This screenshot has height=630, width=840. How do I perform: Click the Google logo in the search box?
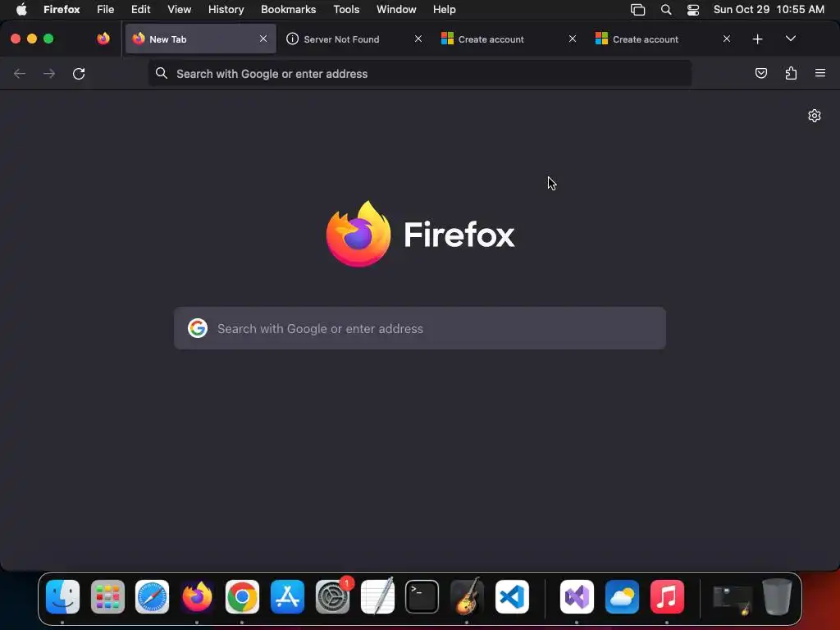(x=198, y=328)
